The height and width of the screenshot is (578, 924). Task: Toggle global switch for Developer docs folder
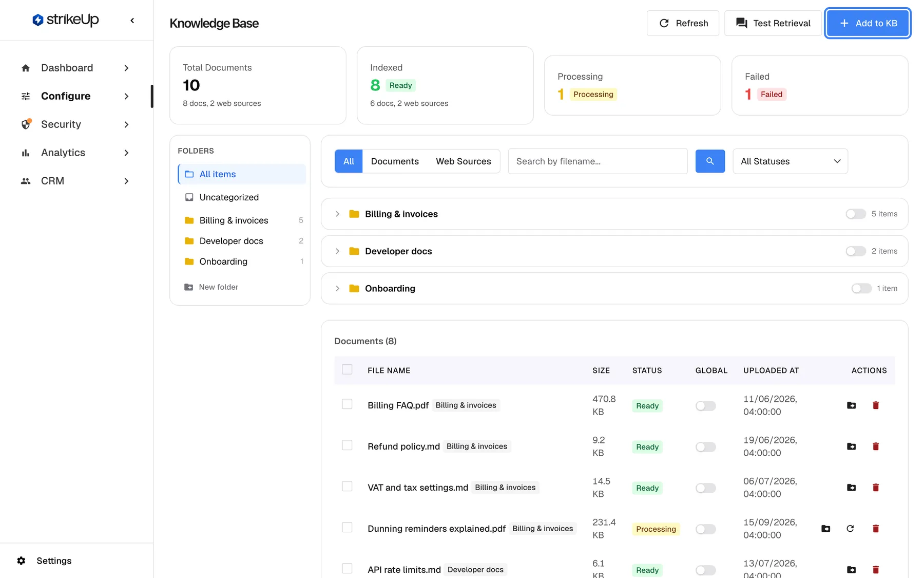tap(856, 251)
